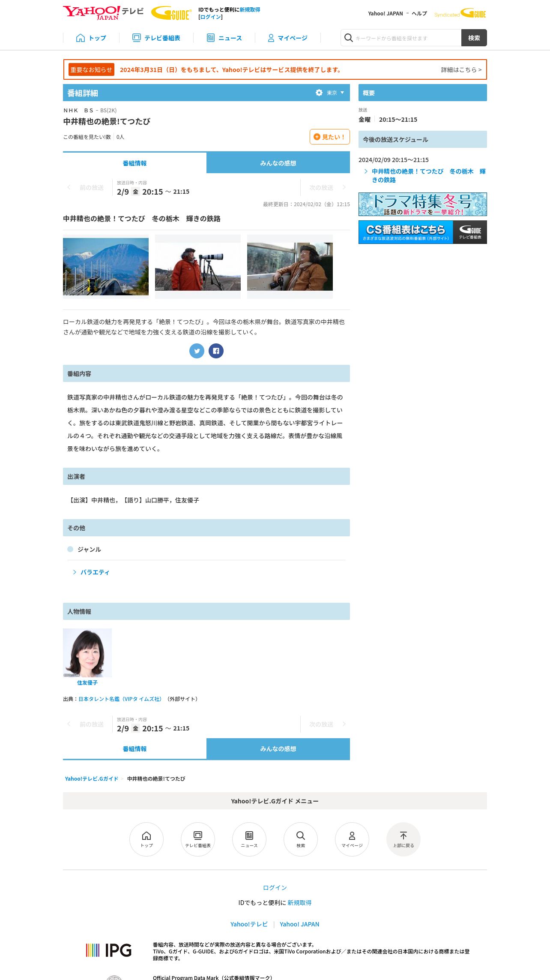Open ヘルプ link in header
This screenshot has height=980, width=550.
point(419,14)
